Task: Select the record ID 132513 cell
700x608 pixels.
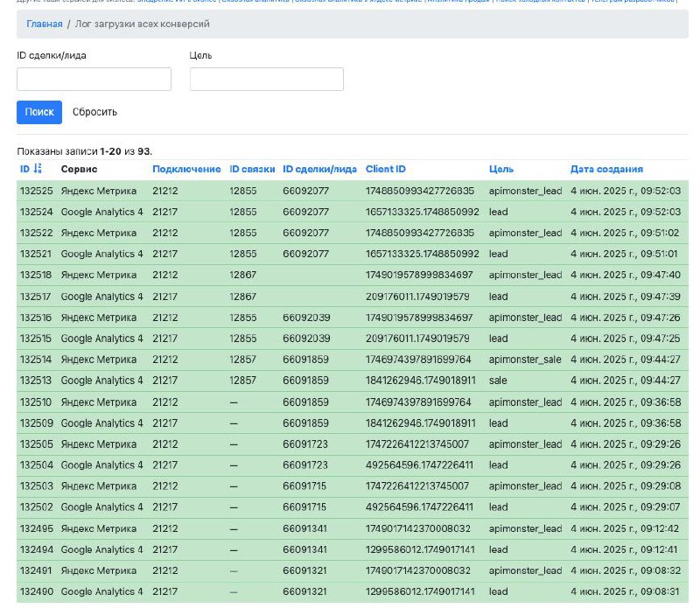Action: [x=36, y=381]
